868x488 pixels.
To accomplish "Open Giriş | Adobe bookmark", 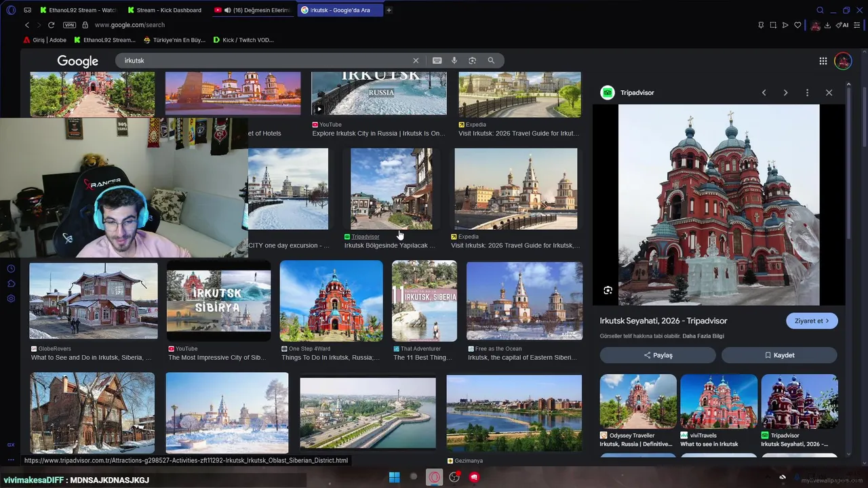I will point(46,40).
